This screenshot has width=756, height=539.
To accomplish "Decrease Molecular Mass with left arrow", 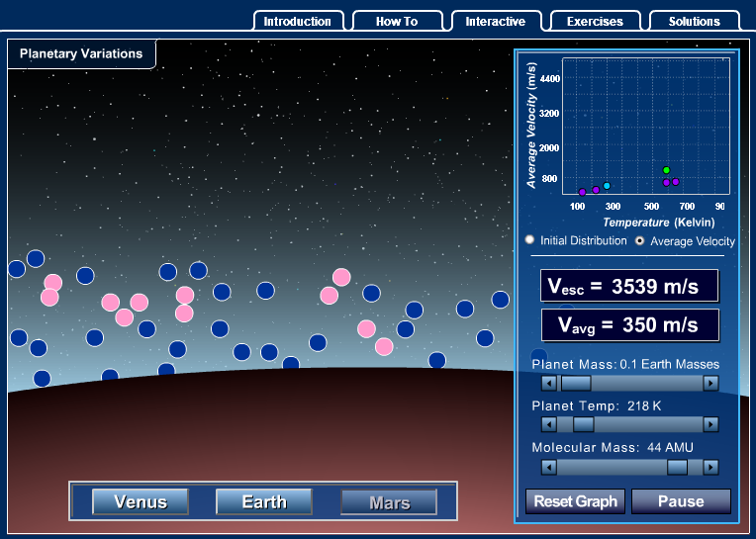I will pyautogui.click(x=549, y=467).
